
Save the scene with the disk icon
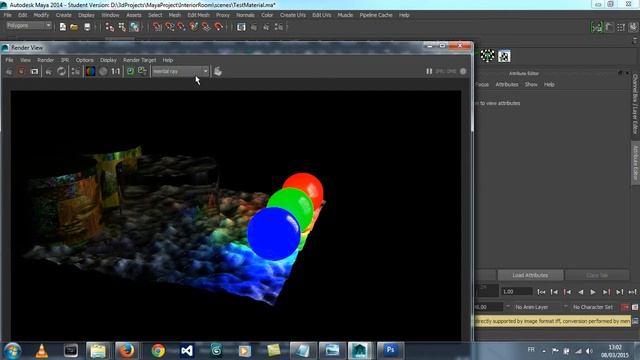click(x=87, y=27)
